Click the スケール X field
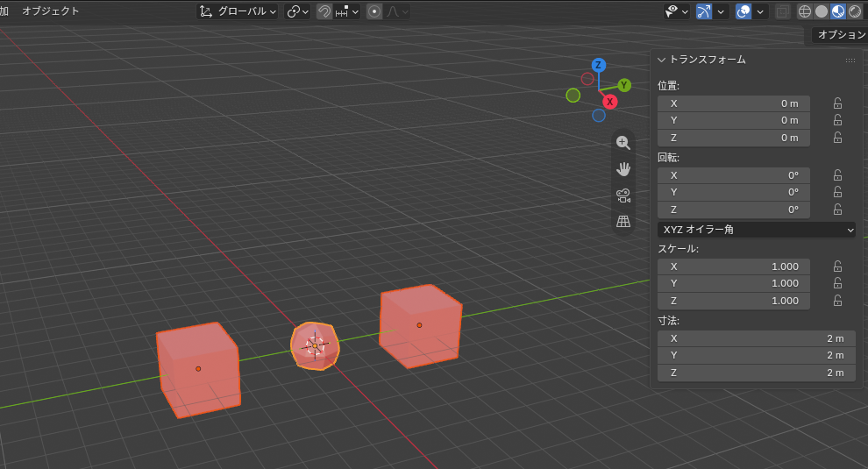This screenshot has height=469, width=868. click(734, 266)
